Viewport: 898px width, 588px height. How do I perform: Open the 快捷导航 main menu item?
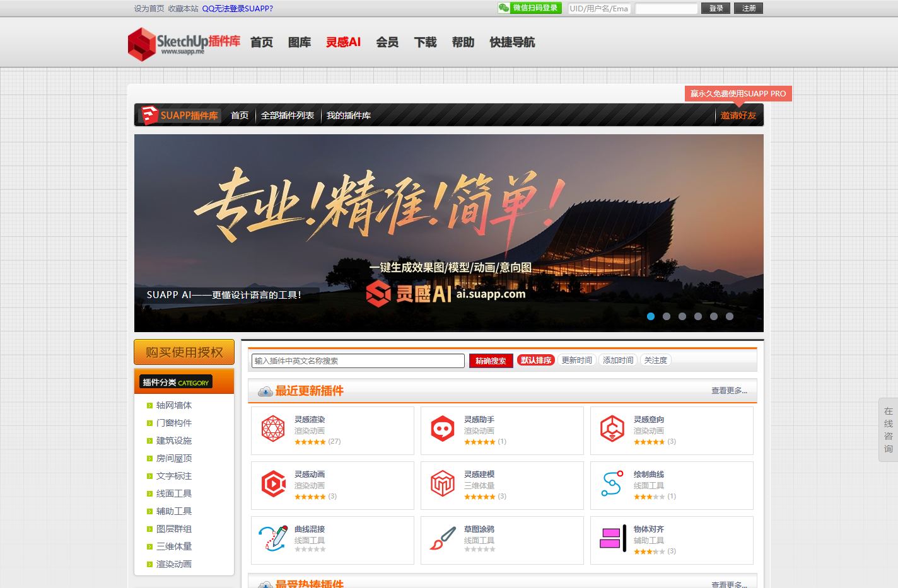point(512,42)
